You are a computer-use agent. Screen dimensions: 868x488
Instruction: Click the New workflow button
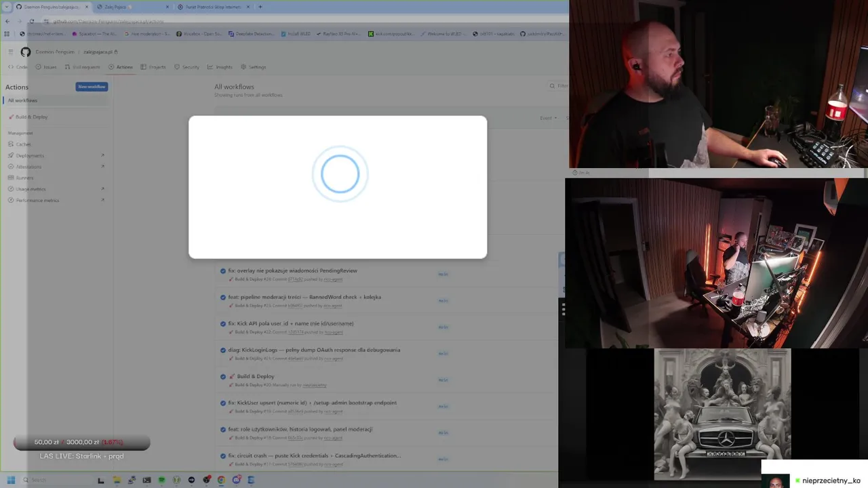(92, 87)
